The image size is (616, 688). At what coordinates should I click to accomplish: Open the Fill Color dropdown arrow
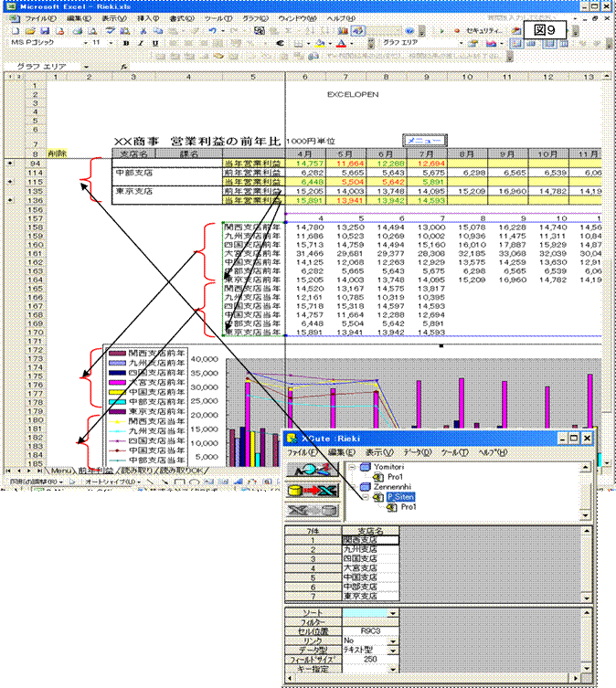(330, 44)
